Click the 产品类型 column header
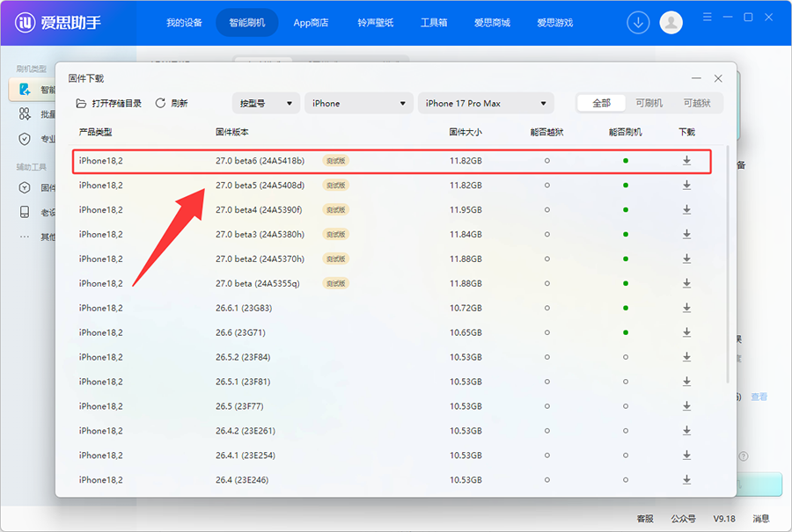Viewport: 792px width, 532px height. 95,132
